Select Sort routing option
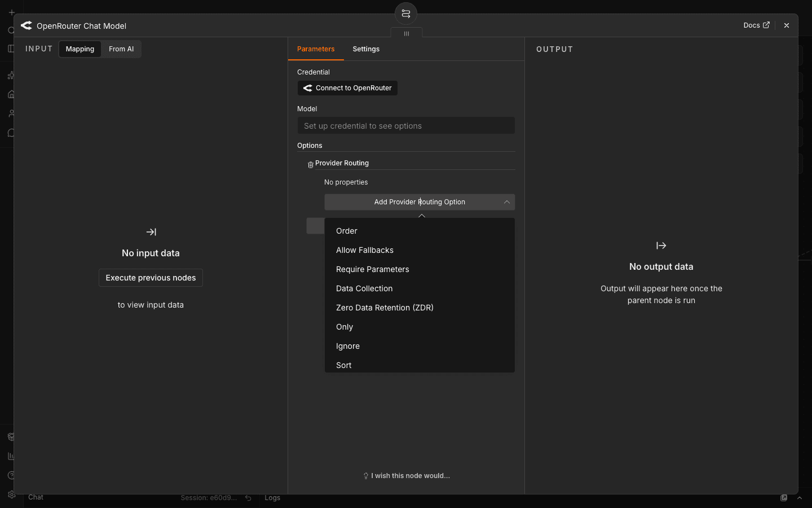The height and width of the screenshot is (508, 812). tap(420, 365)
